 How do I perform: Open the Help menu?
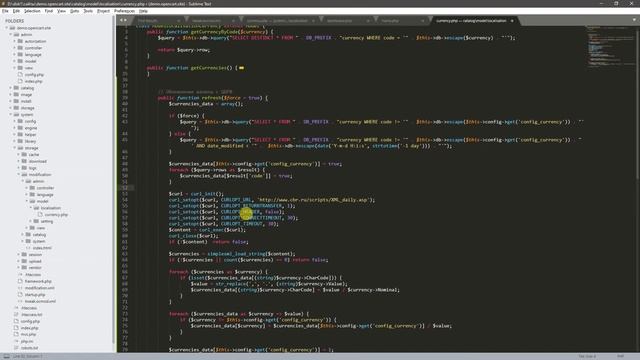(143, 11)
